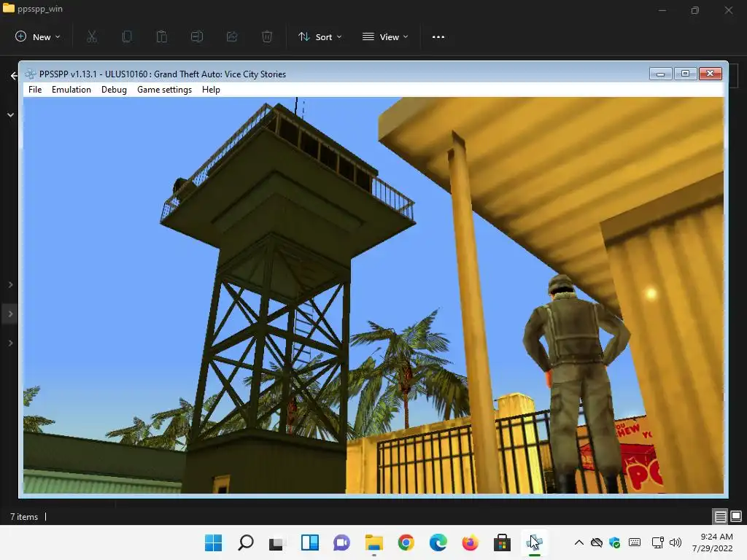This screenshot has height=560, width=747.
Task: Switch Explorer to details view icon
Action: pos(720,516)
